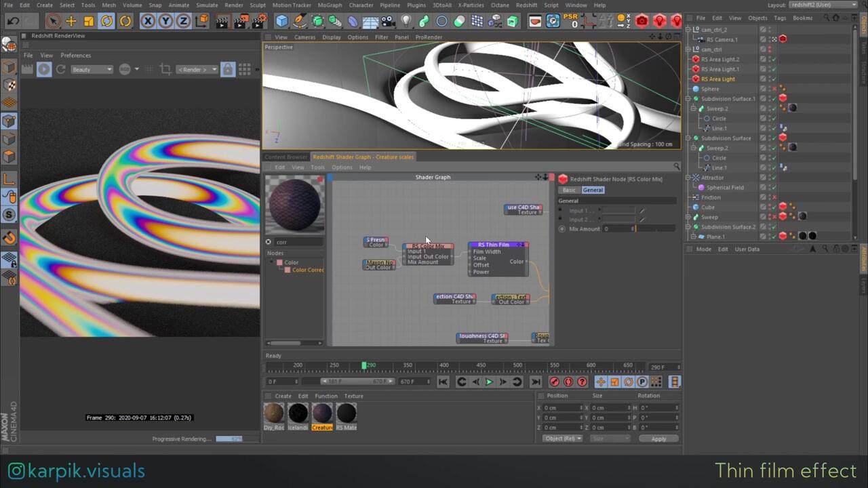
Task: Go to start of animation
Action: coord(443,382)
